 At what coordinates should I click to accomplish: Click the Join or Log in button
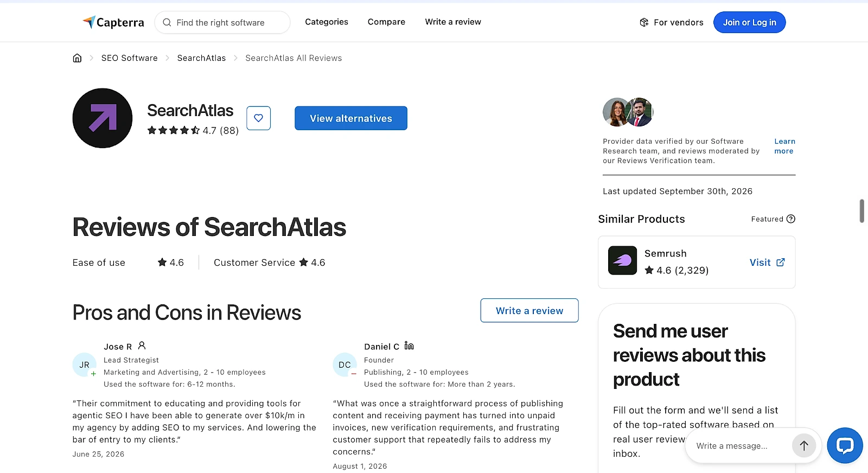(x=749, y=22)
